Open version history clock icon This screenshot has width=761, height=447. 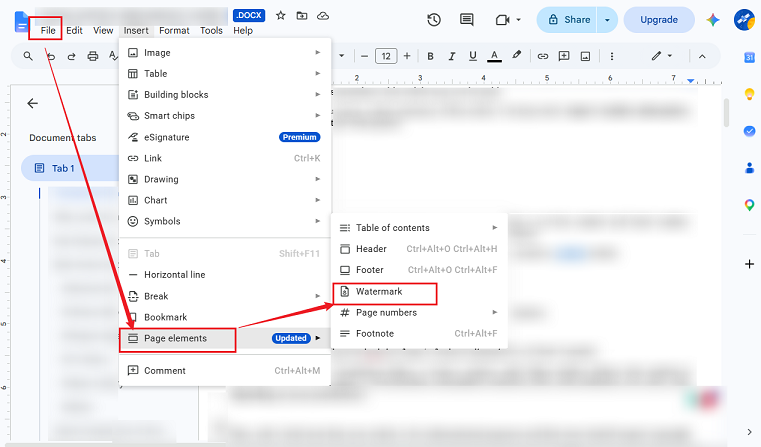434,20
